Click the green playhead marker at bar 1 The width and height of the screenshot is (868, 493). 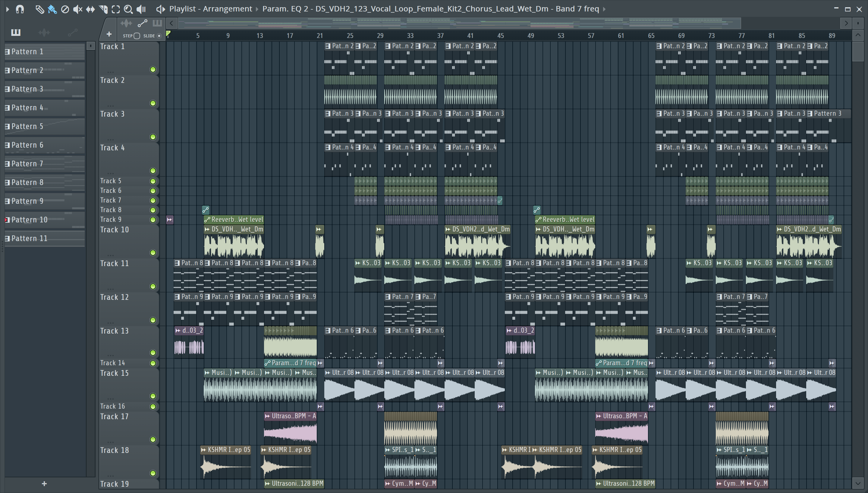coord(168,33)
